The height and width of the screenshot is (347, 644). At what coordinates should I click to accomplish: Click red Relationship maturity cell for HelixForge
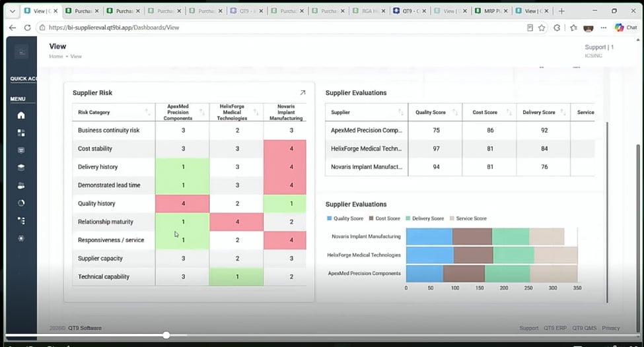click(x=236, y=222)
